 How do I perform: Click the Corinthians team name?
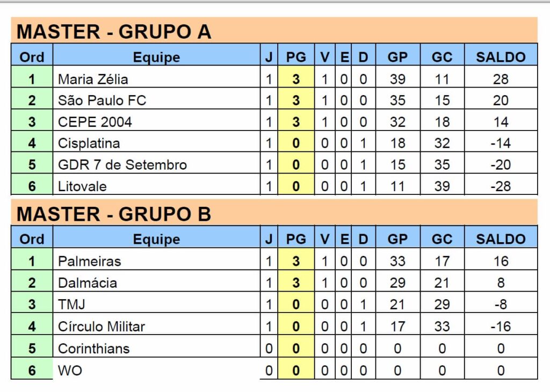[x=93, y=349]
